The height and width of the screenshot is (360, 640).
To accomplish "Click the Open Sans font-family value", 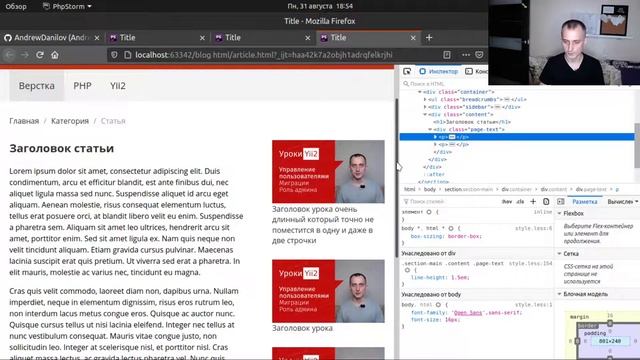I will coord(468,313).
